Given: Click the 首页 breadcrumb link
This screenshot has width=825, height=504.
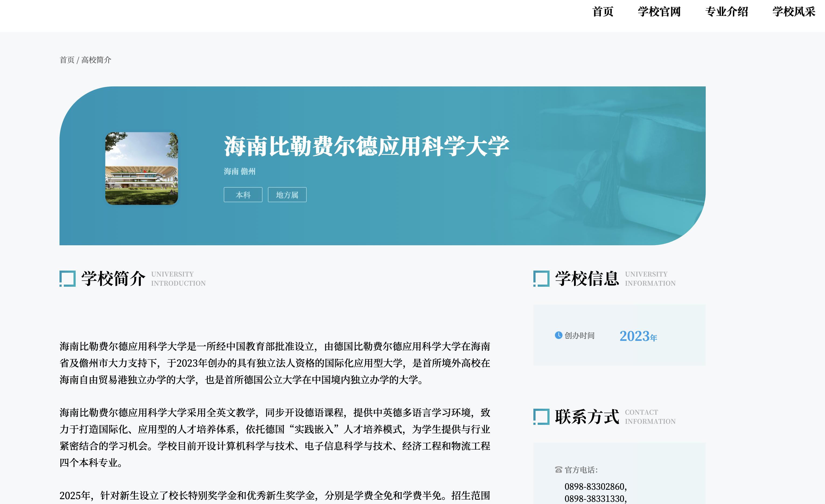Looking at the screenshot, I should pyautogui.click(x=67, y=60).
